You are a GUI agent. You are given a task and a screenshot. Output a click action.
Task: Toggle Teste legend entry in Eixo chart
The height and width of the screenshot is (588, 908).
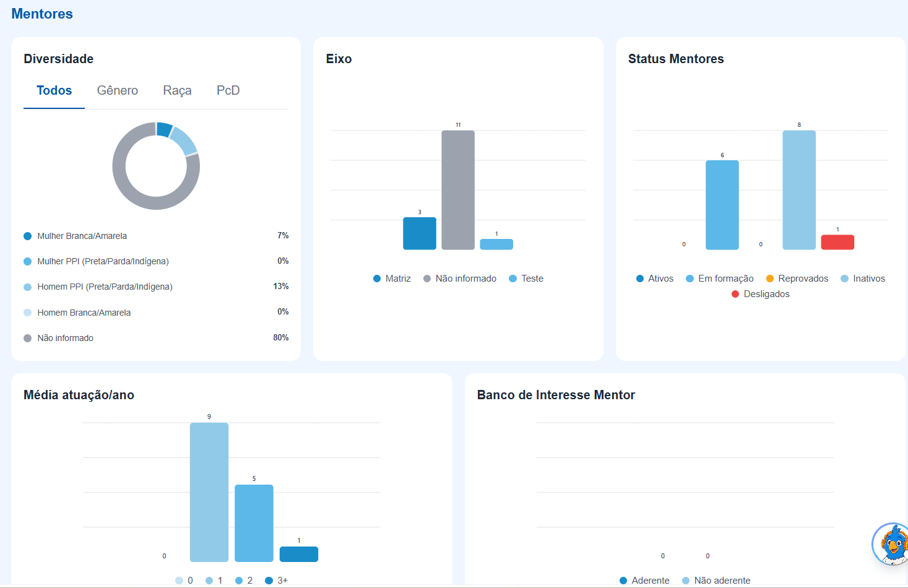point(526,279)
